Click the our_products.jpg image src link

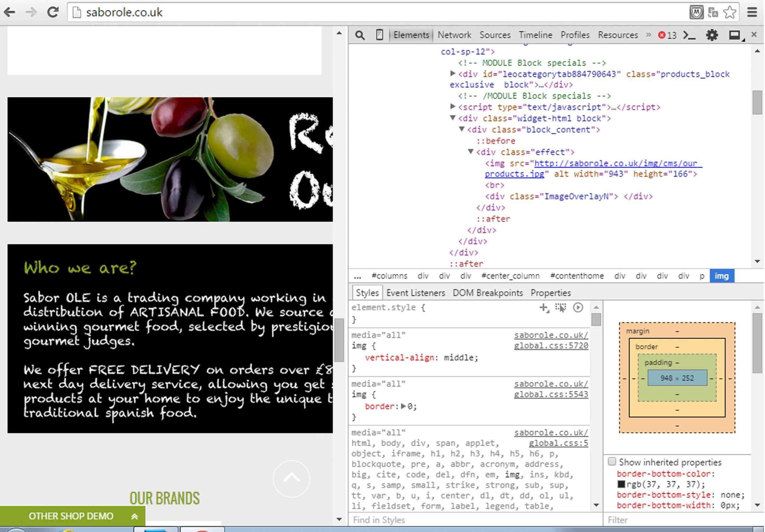click(x=617, y=164)
